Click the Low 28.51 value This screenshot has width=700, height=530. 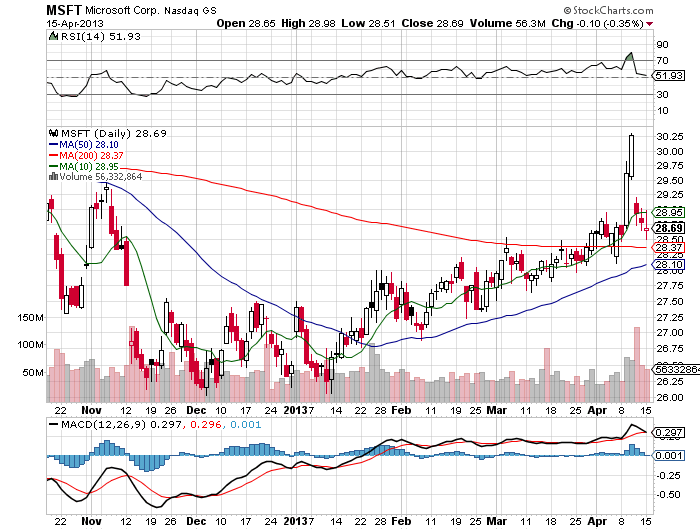click(x=368, y=23)
